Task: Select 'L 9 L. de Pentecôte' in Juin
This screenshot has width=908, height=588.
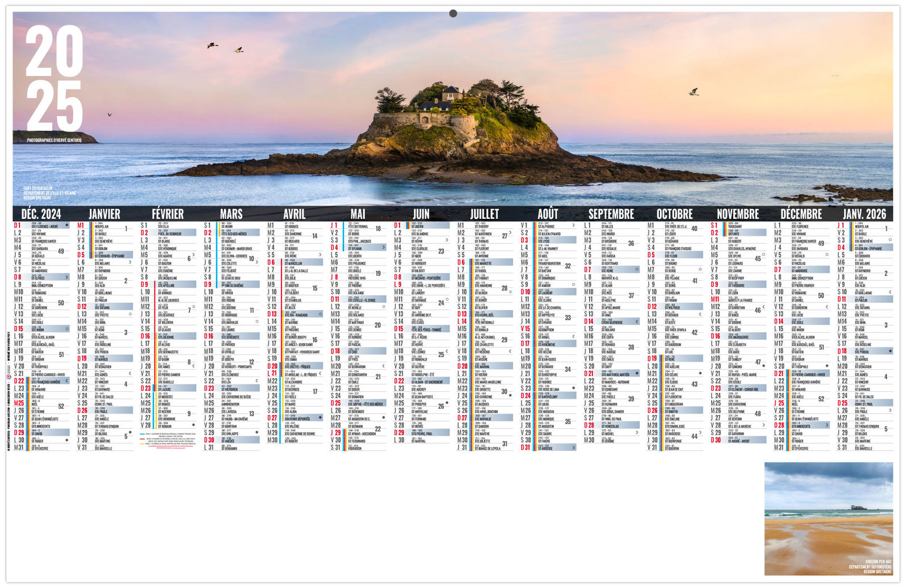Action: point(421,285)
